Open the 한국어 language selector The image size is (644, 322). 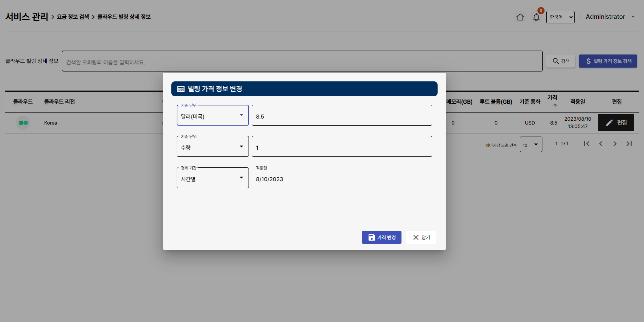click(x=560, y=17)
